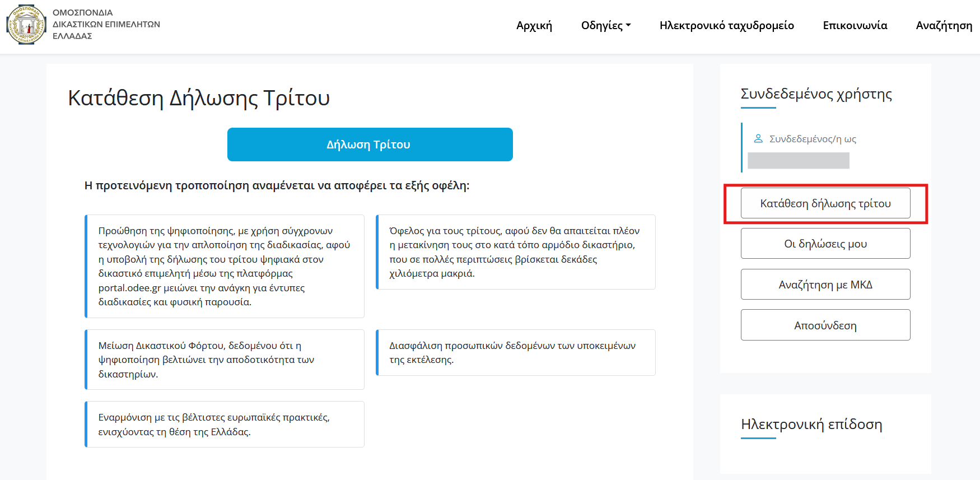Go to Αρχική in the navigation bar
This screenshot has height=480, width=980.
pos(534,25)
